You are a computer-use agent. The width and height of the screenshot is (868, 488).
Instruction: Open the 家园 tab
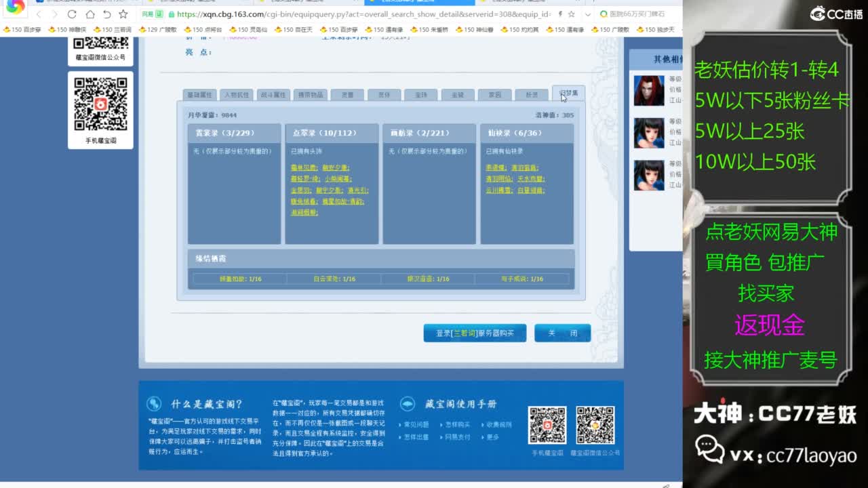tap(494, 95)
